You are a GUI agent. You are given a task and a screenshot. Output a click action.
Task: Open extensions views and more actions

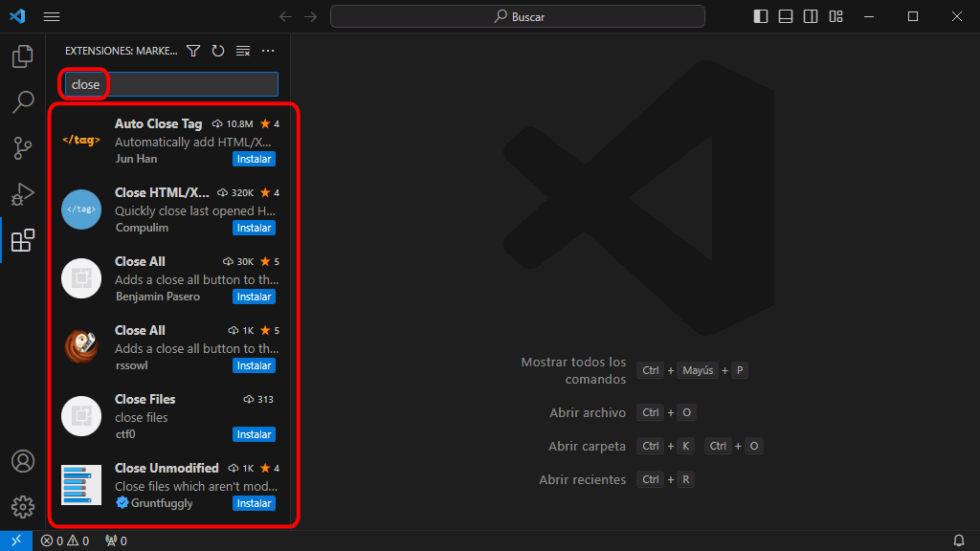(x=268, y=51)
